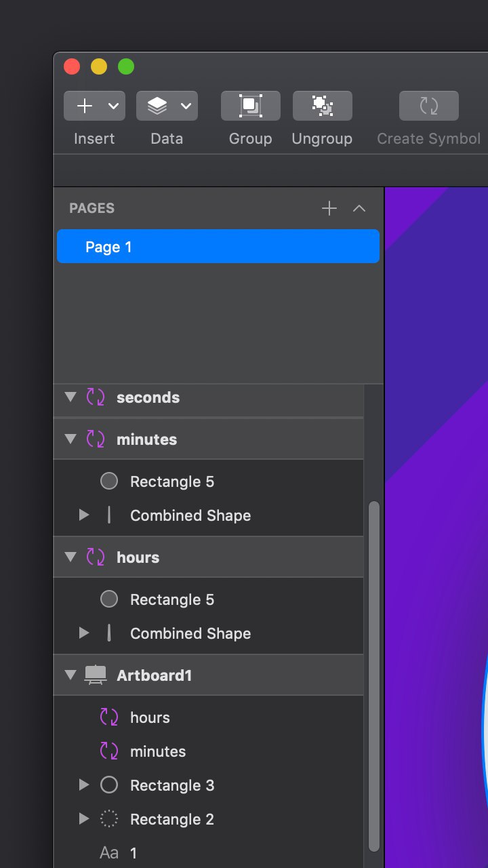This screenshot has width=488, height=868.
Task: Click the yellow minimize window button
Action: tap(99, 66)
